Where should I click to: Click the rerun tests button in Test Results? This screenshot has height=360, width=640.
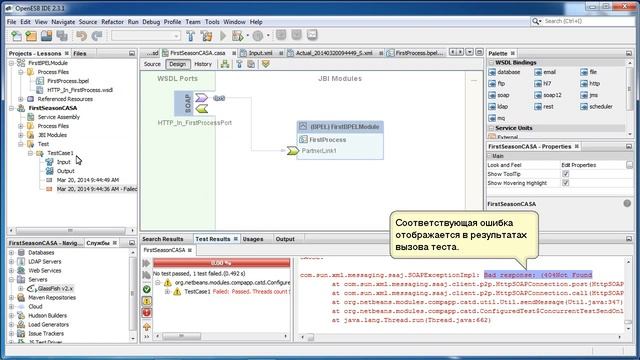pos(147,263)
